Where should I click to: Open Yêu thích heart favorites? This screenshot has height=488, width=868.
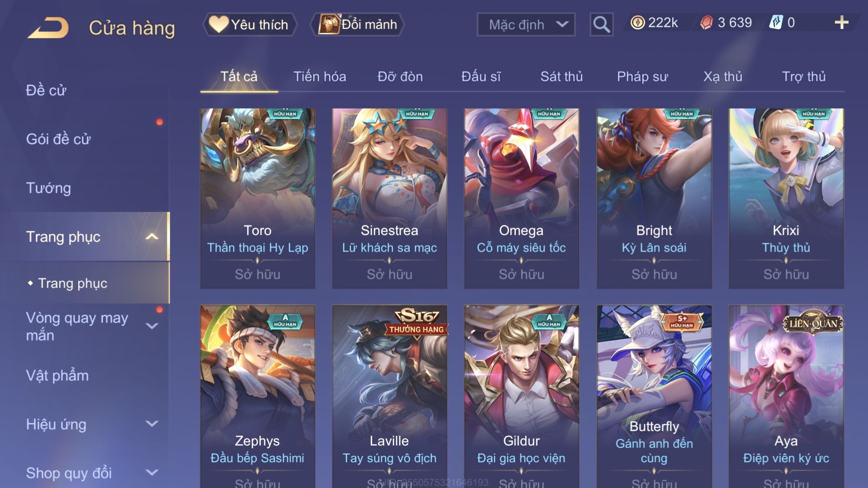click(x=250, y=24)
